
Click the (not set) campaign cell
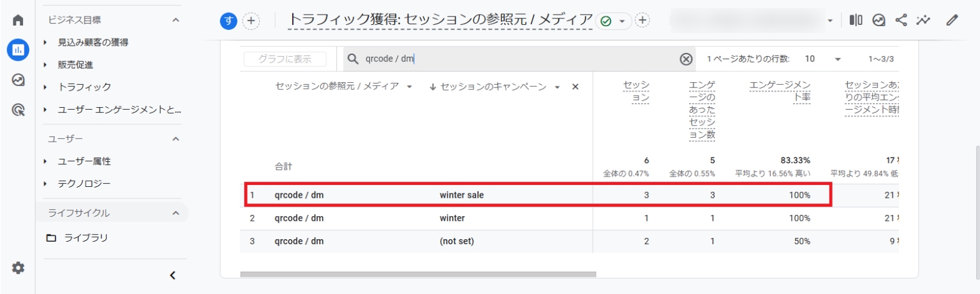pyautogui.click(x=457, y=241)
